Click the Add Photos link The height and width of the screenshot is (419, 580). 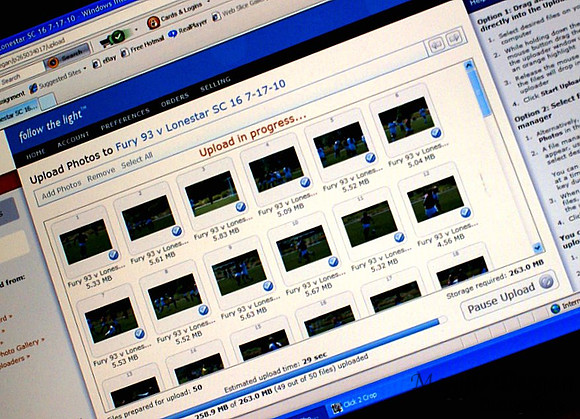point(61,189)
